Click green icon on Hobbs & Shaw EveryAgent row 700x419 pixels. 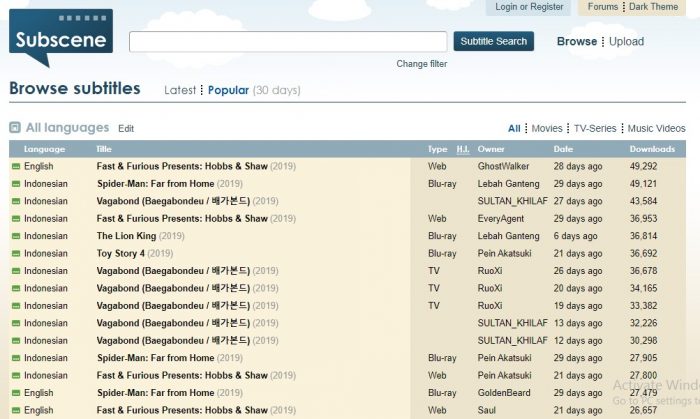pos(16,219)
